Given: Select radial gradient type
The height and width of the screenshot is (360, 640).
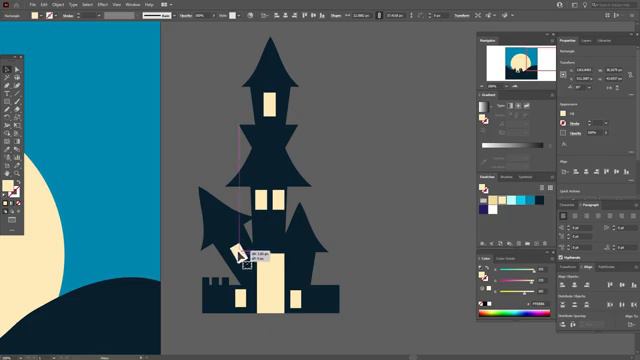Looking at the screenshot, I should click(518, 106).
